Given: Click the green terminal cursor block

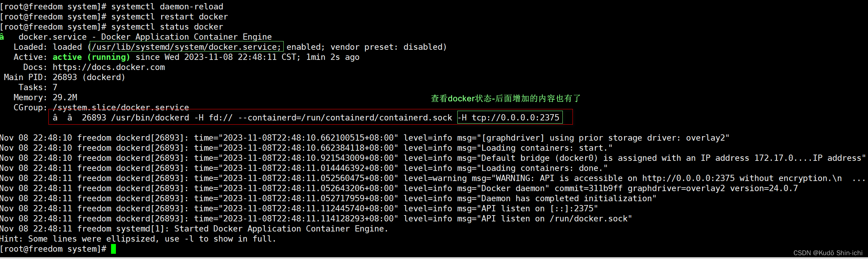Looking at the screenshot, I should [x=113, y=249].
